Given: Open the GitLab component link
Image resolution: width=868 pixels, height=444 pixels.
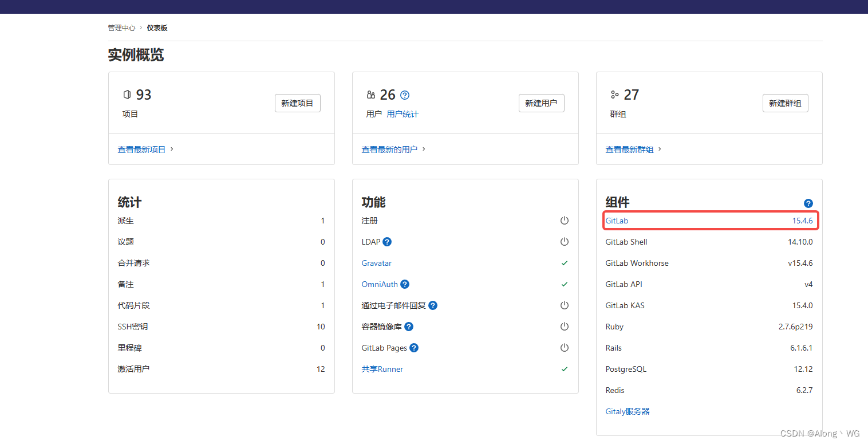Looking at the screenshot, I should click(x=617, y=221).
